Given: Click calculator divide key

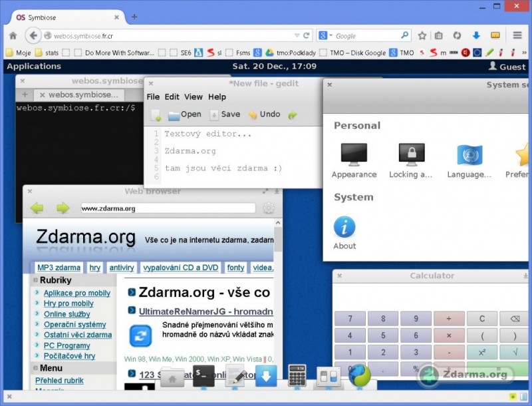Looking at the screenshot, I should pos(449,318).
